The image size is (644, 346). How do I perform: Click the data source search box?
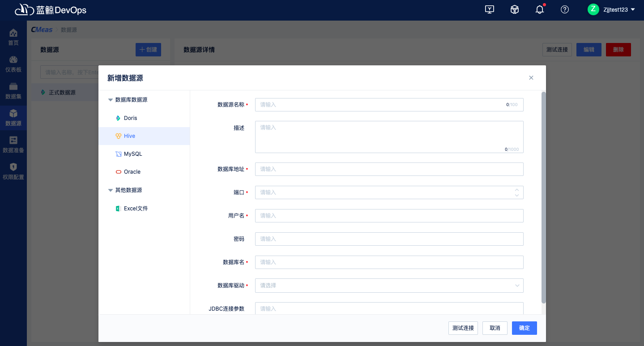pyautogui.click(x=69, y=72)
